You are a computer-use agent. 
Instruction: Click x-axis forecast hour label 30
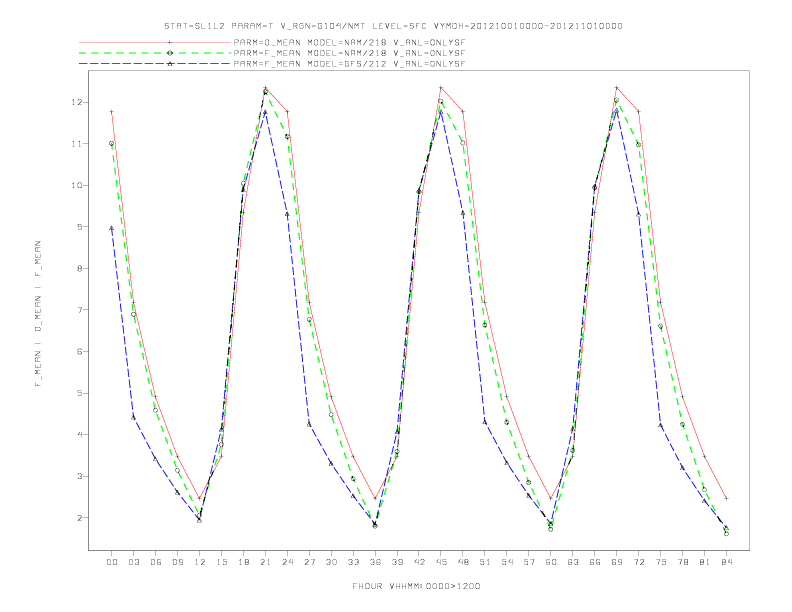331,562
